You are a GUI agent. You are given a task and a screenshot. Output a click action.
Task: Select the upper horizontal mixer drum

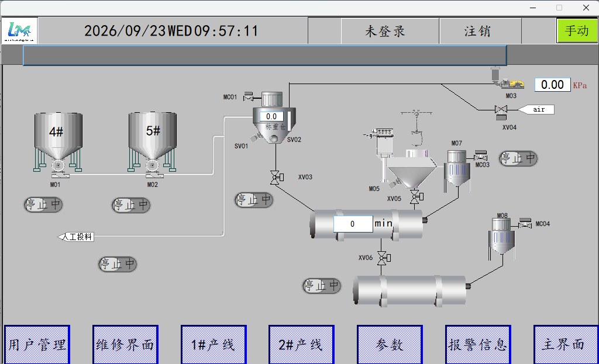pos(368,225)
